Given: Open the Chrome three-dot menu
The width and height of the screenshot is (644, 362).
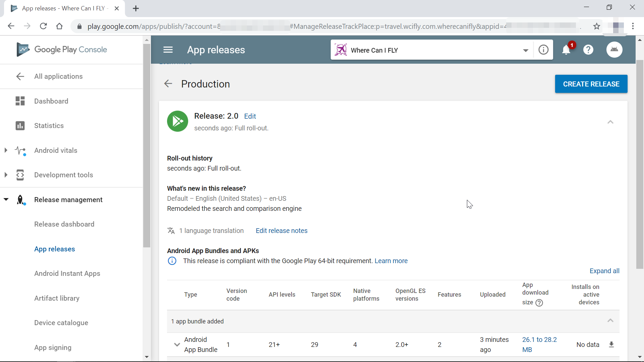Looking at the screenshot, I should point(633,26).
